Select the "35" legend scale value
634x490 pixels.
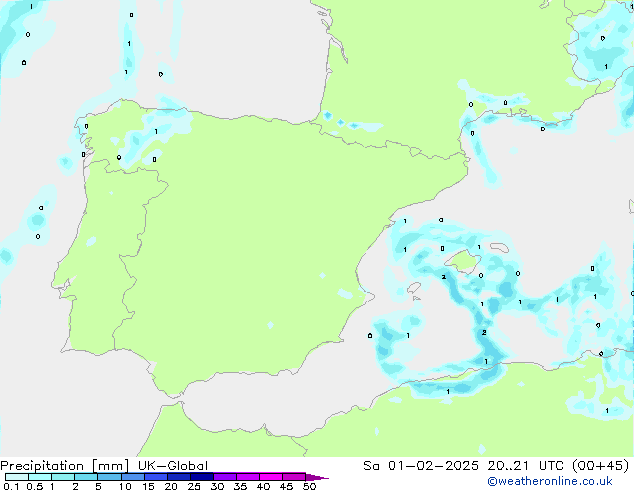[240, 486]
